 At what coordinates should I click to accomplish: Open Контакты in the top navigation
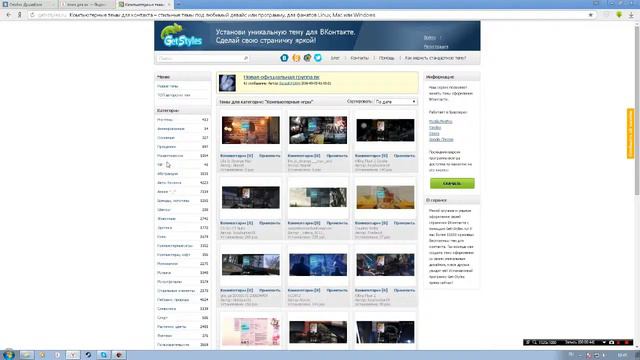coord(359,58)
